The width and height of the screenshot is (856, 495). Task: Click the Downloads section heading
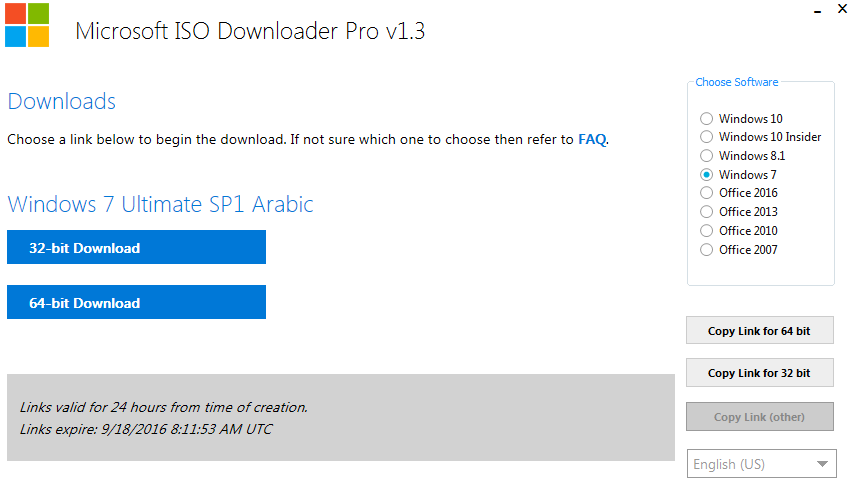pyautogui.click(x=62, y=102)
